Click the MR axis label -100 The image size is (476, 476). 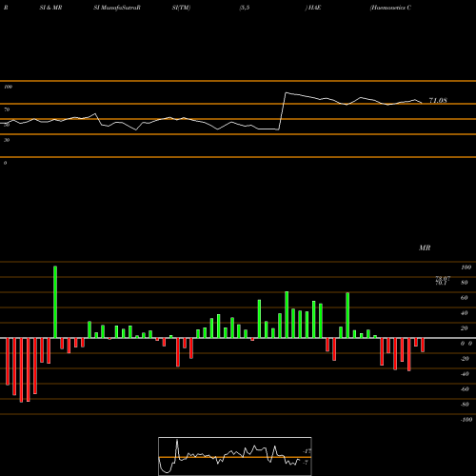(466, 420)
